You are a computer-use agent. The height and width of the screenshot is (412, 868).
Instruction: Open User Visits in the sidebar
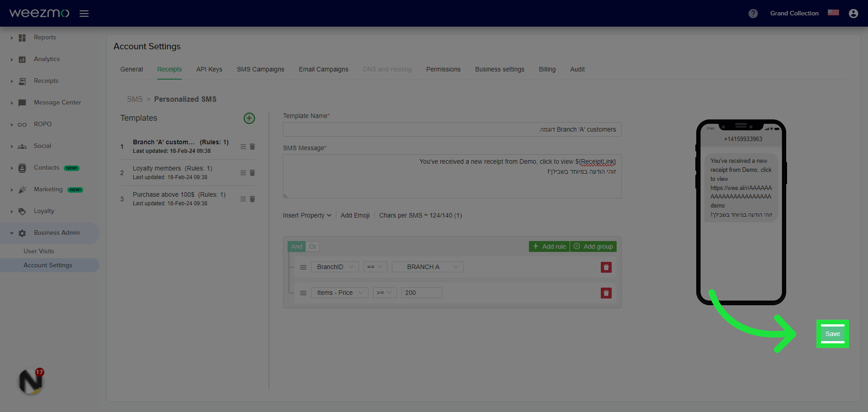pos(39,251)
